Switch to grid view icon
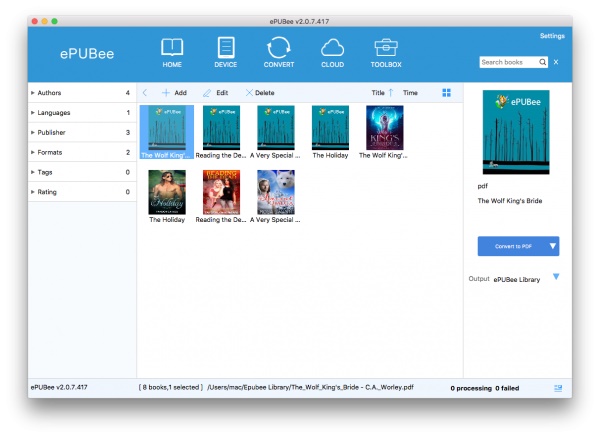Screen dimensions: 600x438 (446, 93)
